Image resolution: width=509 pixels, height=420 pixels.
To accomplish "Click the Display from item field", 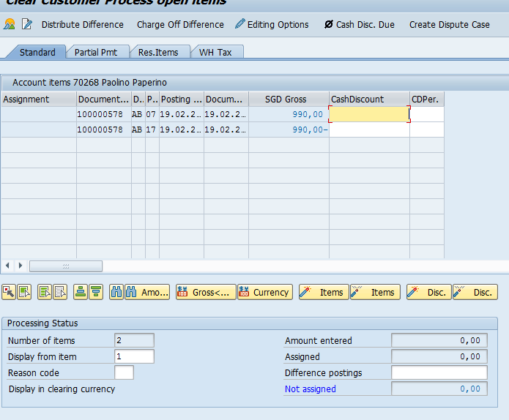I will (x=134, y=356).
